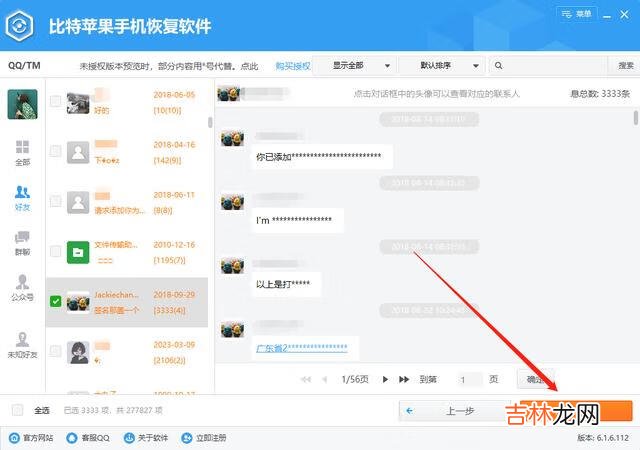Switch to 群聊 (Group chat) sidebar icon
Image resolution: width=640 pixels, height=450 pixels.
22,242
